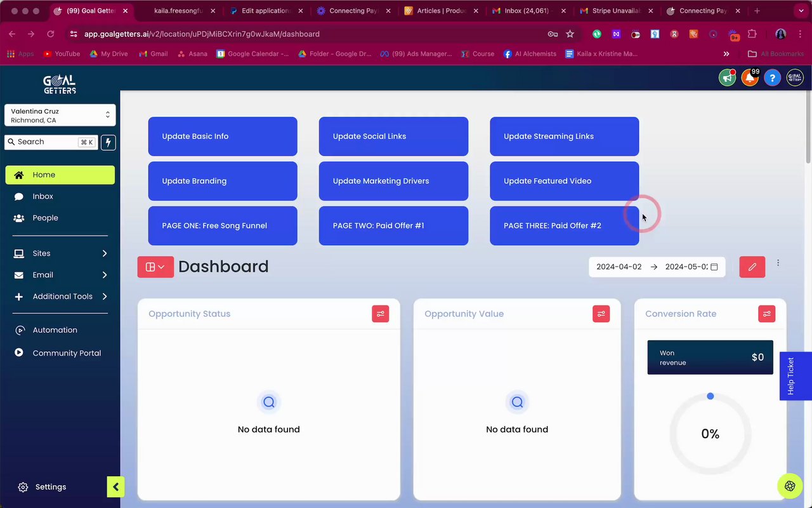The width and height of the screenshot is (812, 508).
Task: Click the lightning bolt quick actions icon
Action: 108,142
